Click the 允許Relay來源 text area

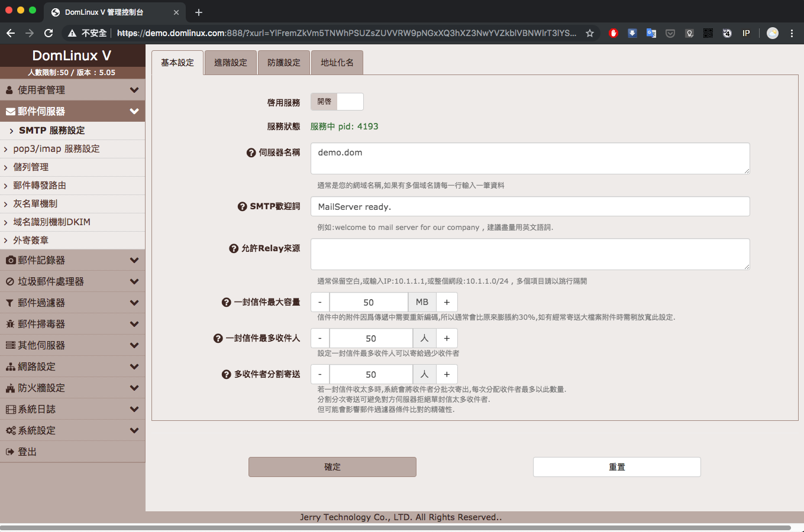tap(530, 254)
